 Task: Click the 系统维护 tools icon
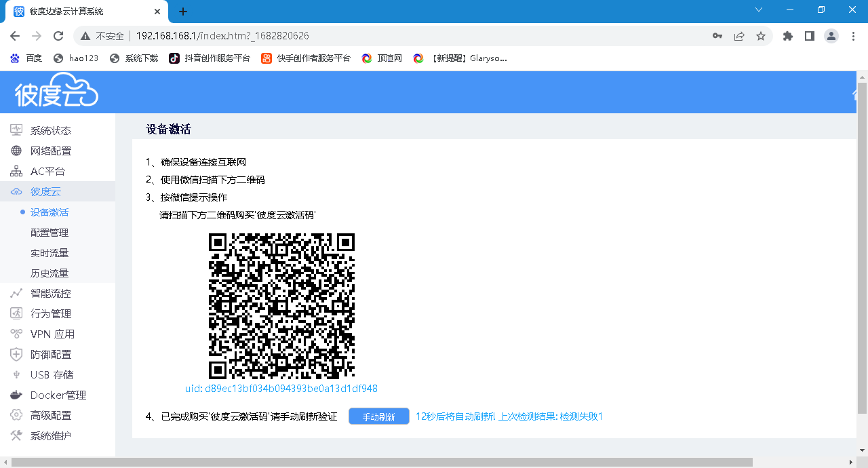pos(16,435)
